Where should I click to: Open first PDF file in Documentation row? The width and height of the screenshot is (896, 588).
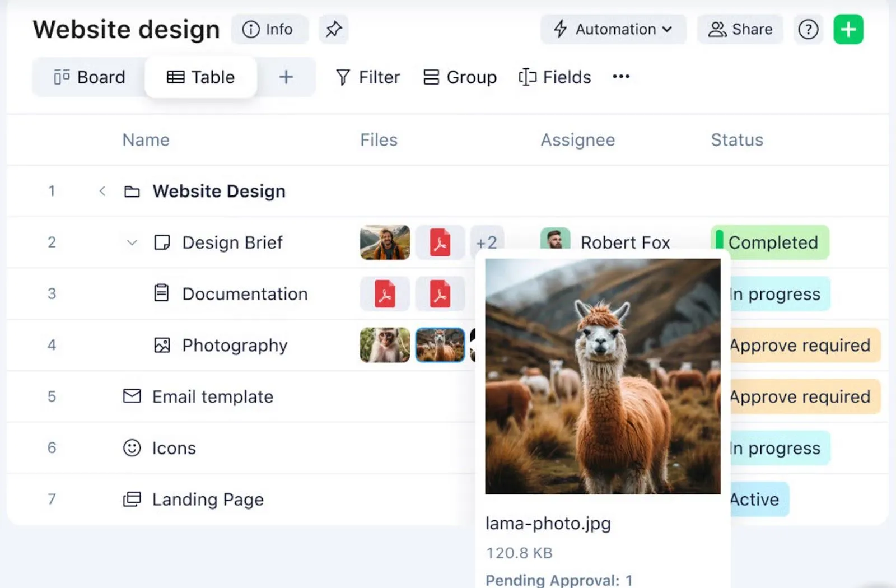coord(385,294)
